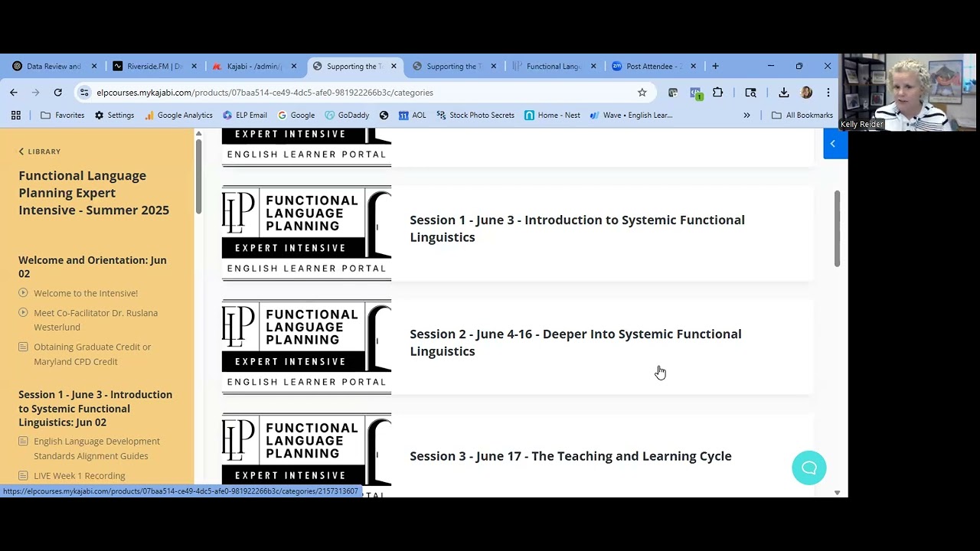
Task: Open Welcome to the Intensive! lesson
Action: (x=86, y=293)
